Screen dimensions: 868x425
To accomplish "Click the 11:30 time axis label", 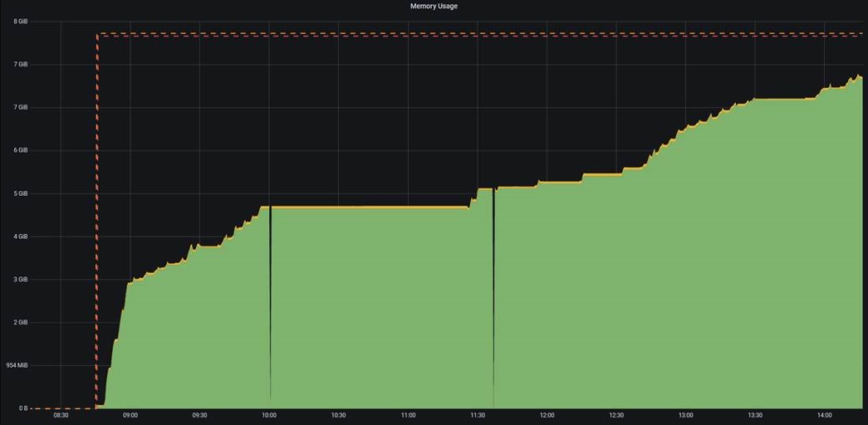I will 478,415.
